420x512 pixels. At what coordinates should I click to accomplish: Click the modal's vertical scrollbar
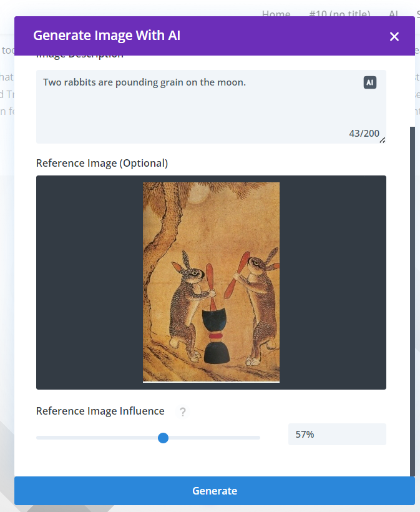[x=413, y=302]
